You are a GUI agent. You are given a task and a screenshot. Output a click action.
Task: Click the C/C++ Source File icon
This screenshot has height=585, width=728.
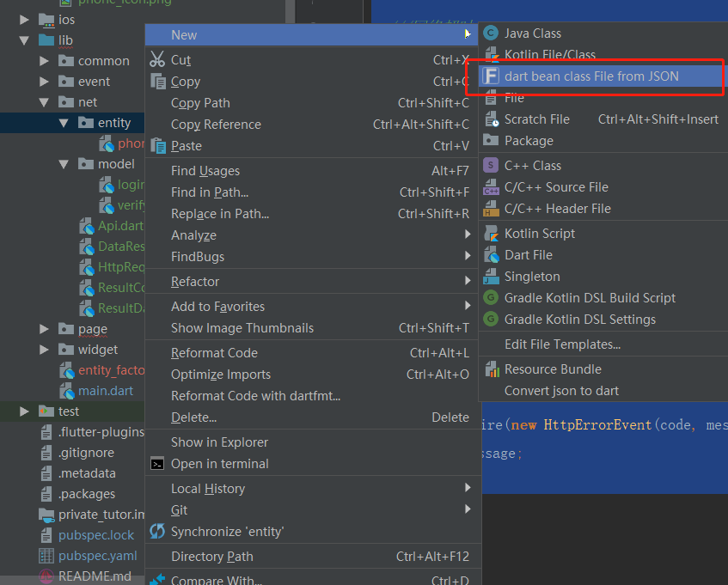point(492,187)
